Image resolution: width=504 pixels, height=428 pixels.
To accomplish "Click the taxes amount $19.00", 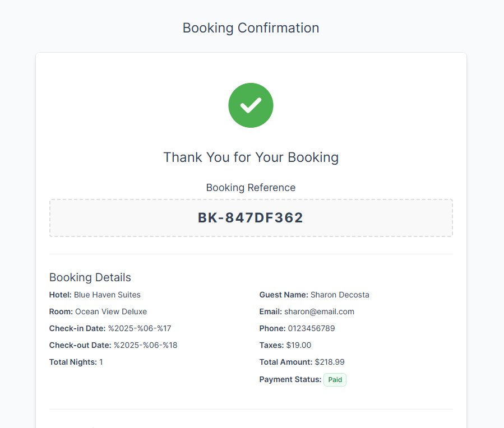I will 298,345.
